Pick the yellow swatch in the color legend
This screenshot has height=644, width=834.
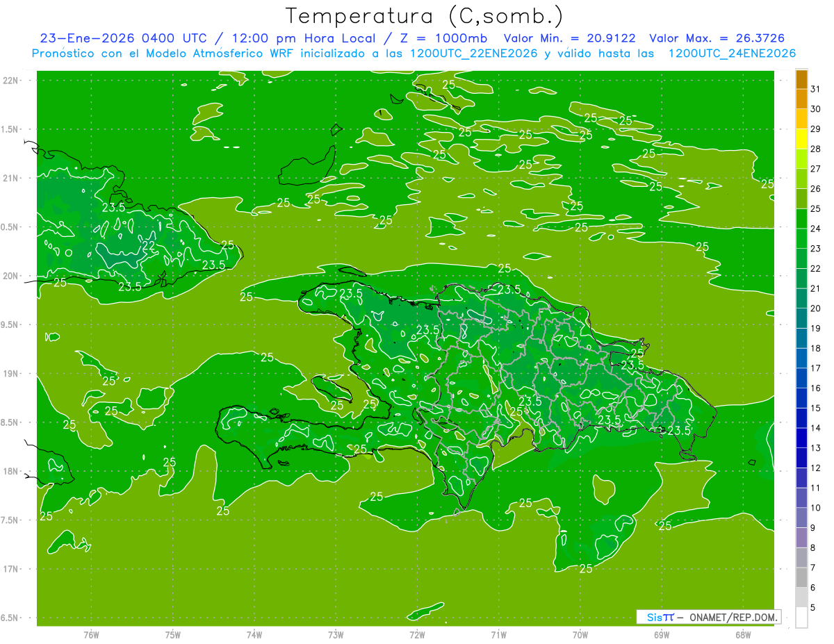801,139
